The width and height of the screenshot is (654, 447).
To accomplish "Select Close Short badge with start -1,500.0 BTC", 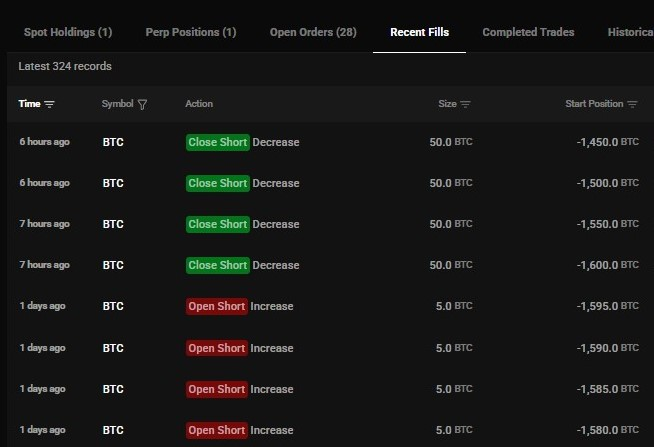I will 218,183.
